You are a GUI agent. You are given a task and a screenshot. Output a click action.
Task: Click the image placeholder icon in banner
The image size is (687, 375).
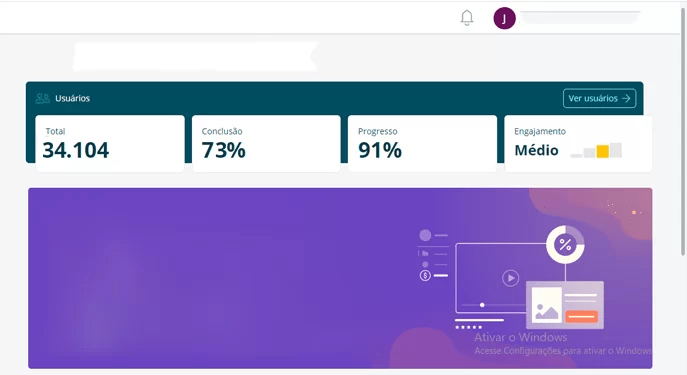546,305
